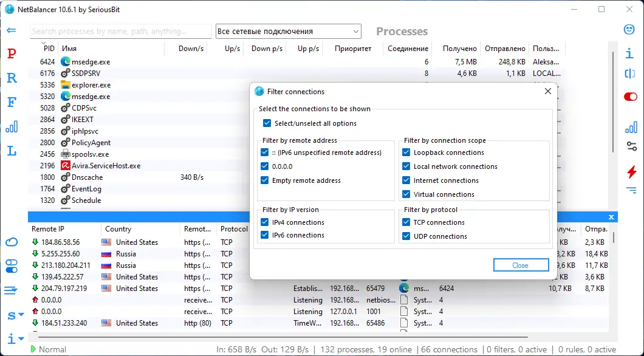Click the smiley face icon at top right

[x=629, y=30]
